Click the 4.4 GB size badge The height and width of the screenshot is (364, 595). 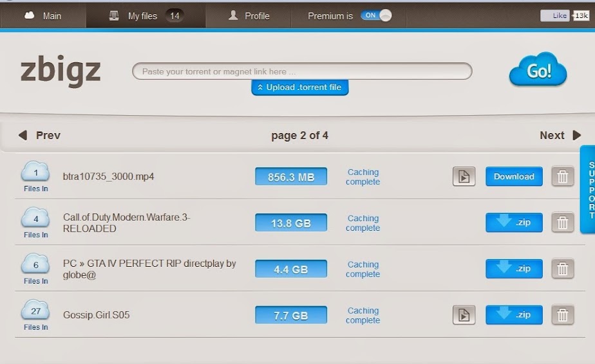tap(291, 269)
